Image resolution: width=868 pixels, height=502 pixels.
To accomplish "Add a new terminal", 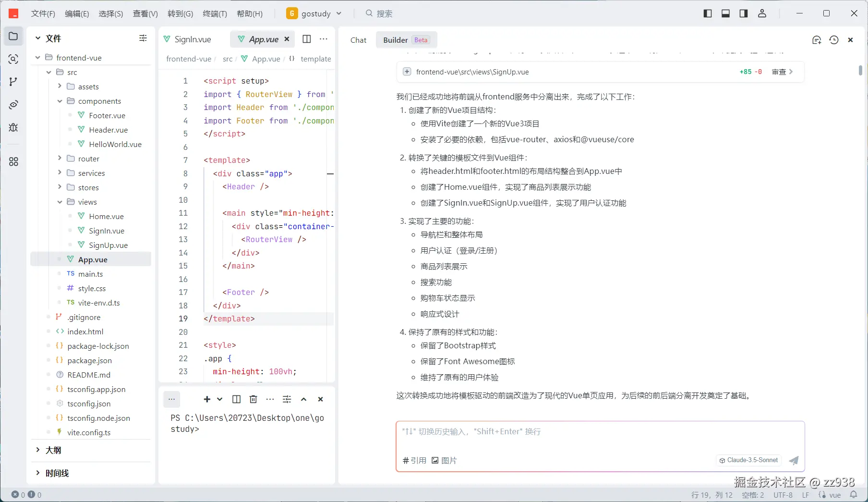I will [x=207, y=399].
